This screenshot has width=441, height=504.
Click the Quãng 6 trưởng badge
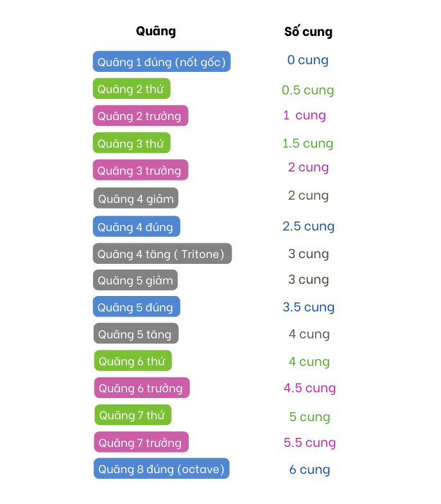(142, 388)
